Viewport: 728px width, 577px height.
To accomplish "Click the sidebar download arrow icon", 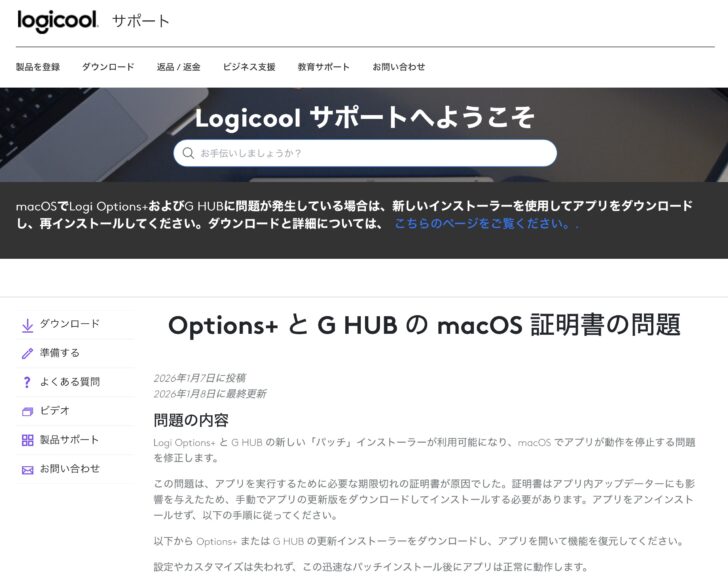I will pos(27,325).
